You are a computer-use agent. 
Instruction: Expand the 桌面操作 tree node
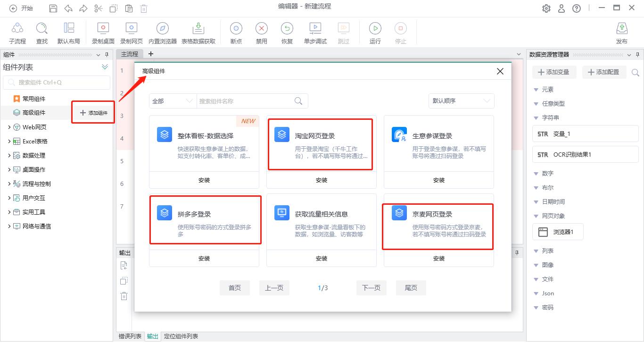(9, 169)
